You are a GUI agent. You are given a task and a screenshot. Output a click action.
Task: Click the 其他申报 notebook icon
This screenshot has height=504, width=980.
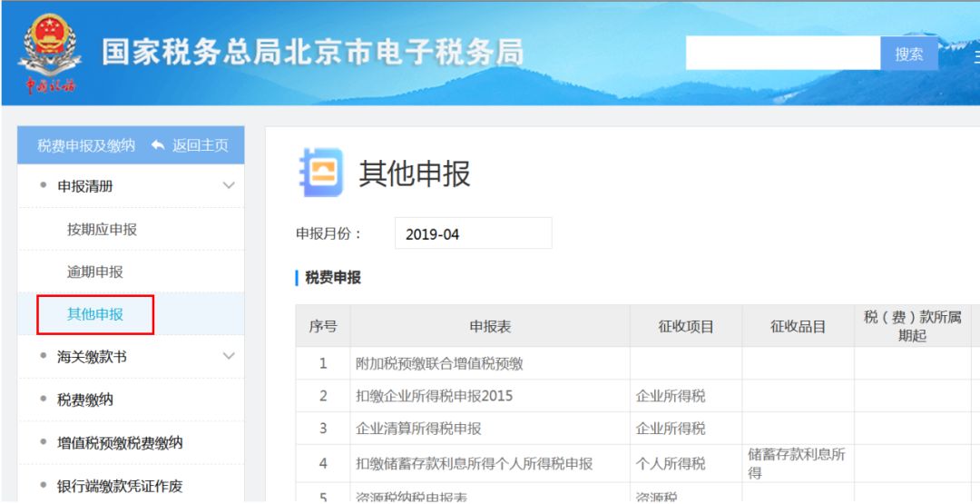tap(320, 173)
